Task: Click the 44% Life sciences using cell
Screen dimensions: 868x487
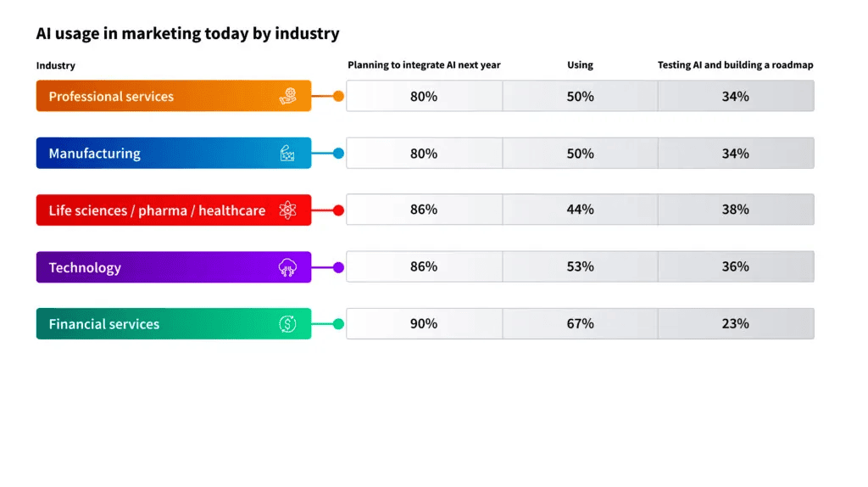Action: pos(580,210)
